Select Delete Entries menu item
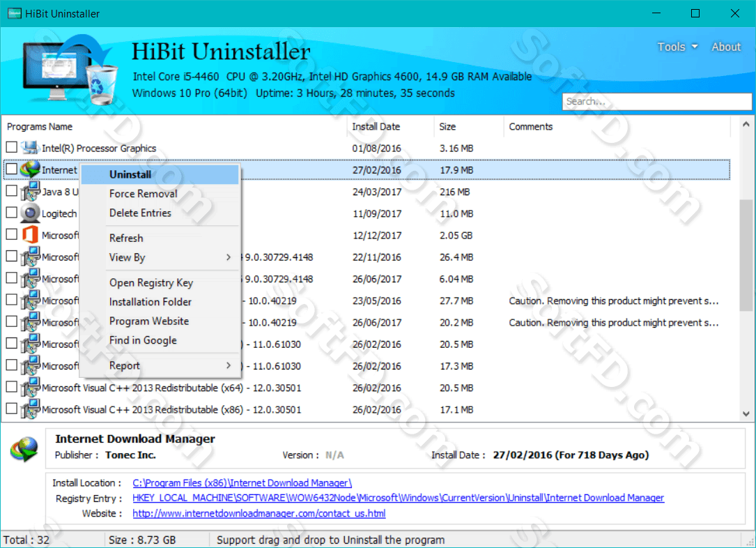The width and height of the screenshot is (756, 548). [160, 213]
